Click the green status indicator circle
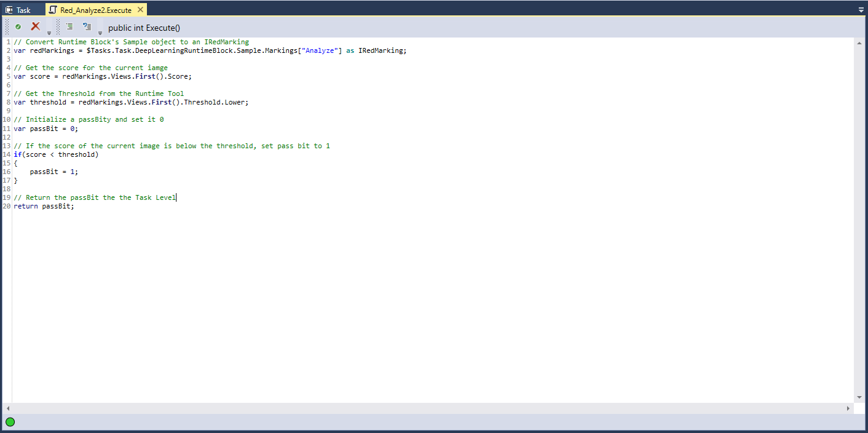The width and height of the screenshot is (868, 433). point(10,422)
